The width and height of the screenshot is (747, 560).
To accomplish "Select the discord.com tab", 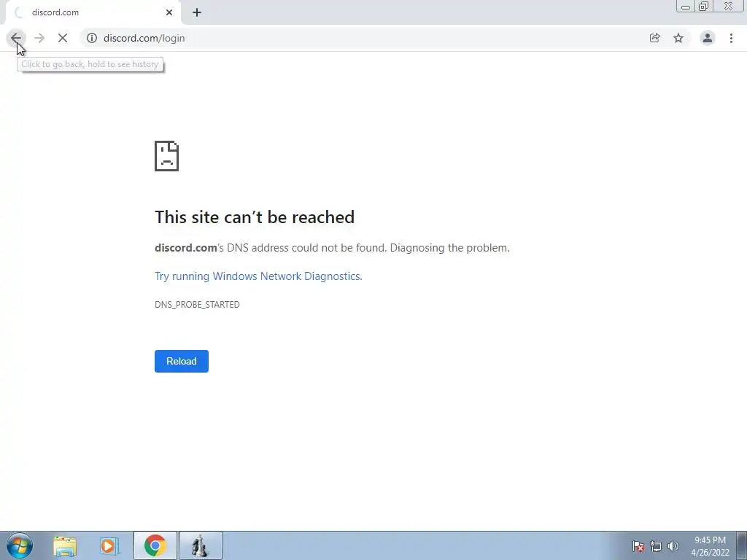I will pos(93,13).
